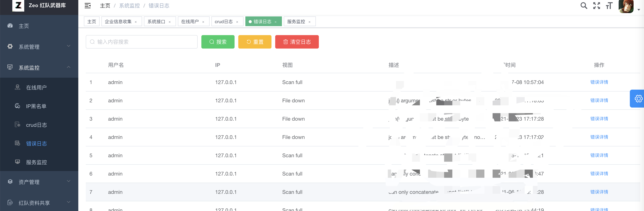Click the hamburger sidebar collapse icon
Viewport: 644px width, 211px height.
coord(87,5)
